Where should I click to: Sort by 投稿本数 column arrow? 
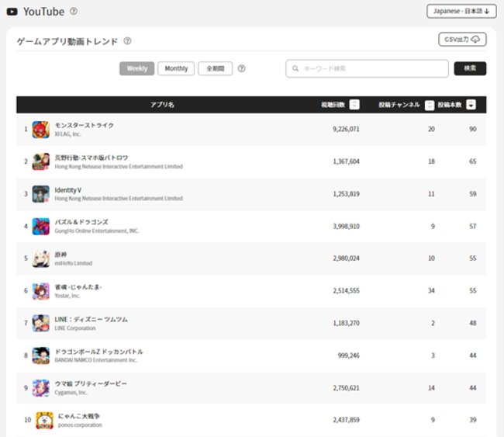pos(471,105)
